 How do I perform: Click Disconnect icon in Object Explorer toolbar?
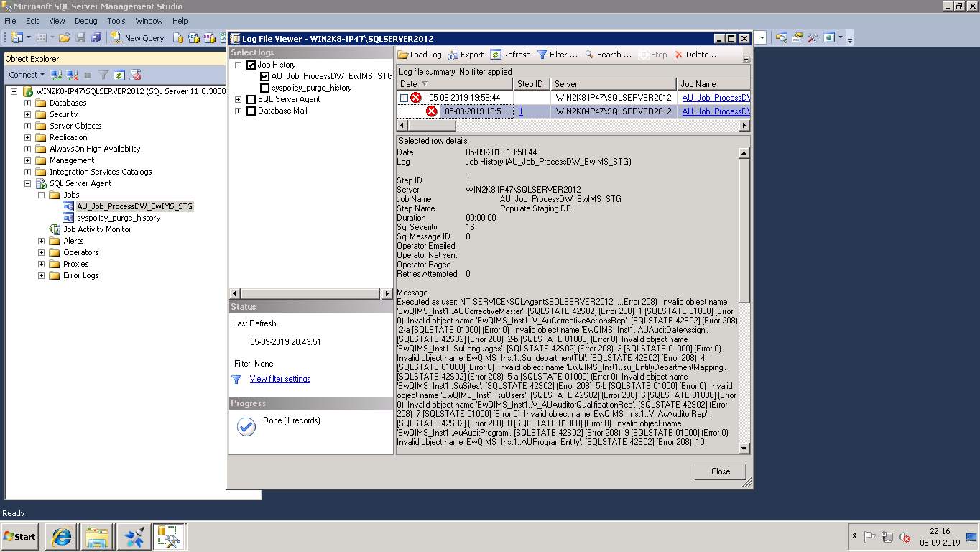pyautogui.click(x=72, y=75)
